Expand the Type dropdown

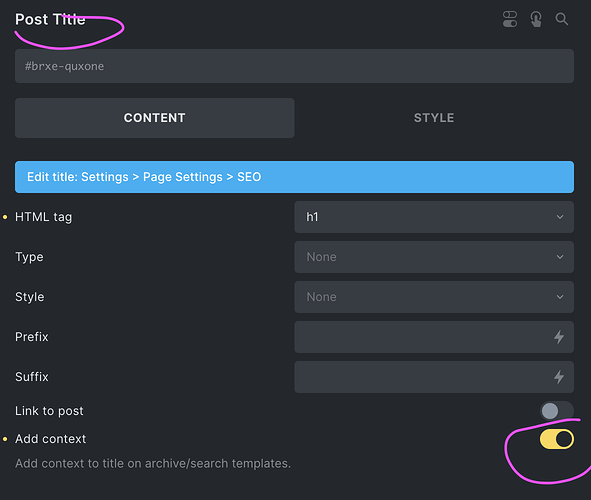click(x=434, y=257)
